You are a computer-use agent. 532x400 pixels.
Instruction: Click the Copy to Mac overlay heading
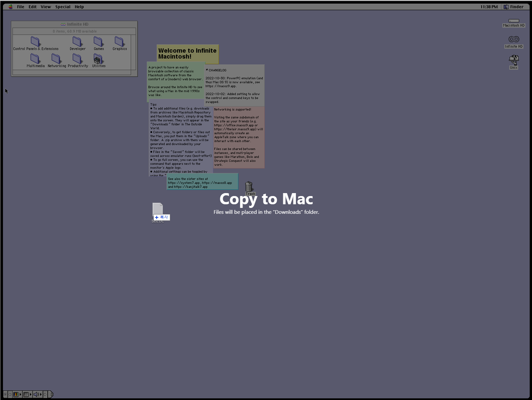pyautogui.click(x=266, y=199)
